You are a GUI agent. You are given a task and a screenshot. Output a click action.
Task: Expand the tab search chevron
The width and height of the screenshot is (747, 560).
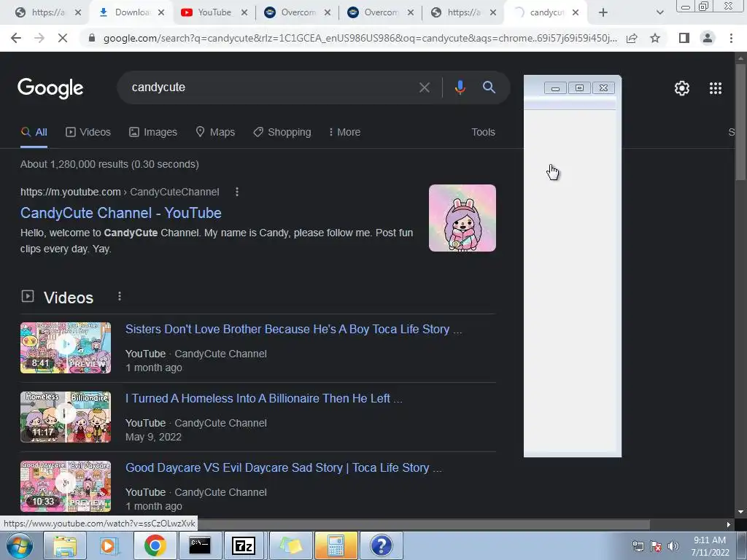(x=659, y=12)
